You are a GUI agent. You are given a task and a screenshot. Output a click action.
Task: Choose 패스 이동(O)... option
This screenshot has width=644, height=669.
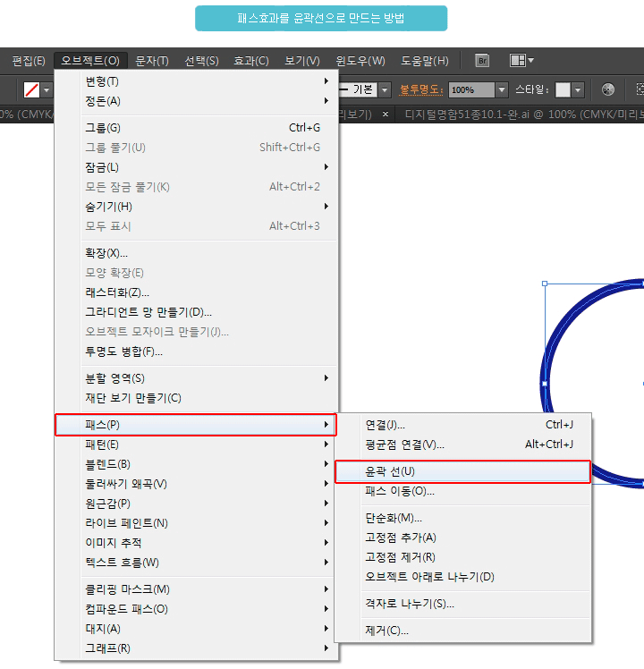pos(400,491)
